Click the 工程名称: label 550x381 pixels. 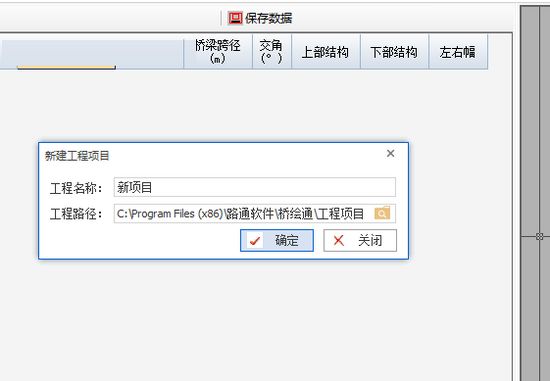[76, 188]
